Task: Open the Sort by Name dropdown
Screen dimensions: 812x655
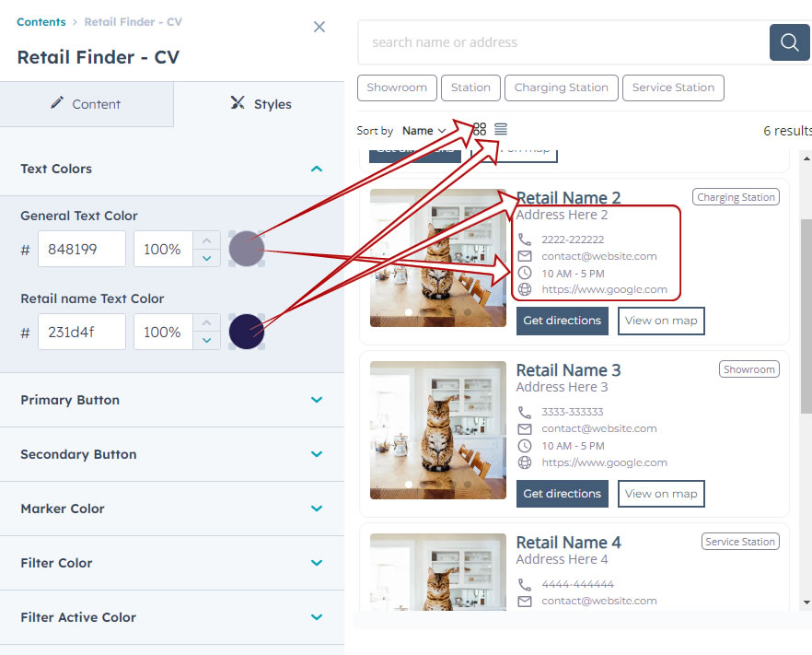Action: coord(423,131)
